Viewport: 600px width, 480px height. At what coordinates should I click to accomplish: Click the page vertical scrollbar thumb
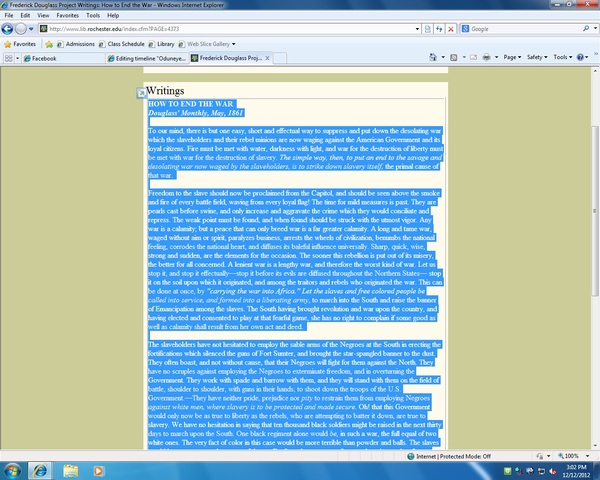click(595, 211)
